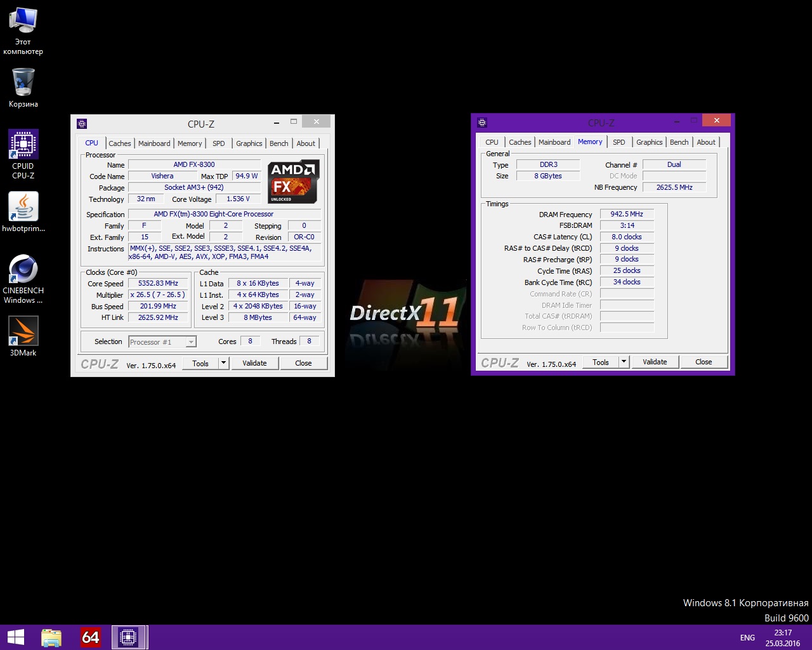Select the active Memory tab in right CPU-Z window
The height and width of the screenshot is (650, 812).
coord(590,142)
